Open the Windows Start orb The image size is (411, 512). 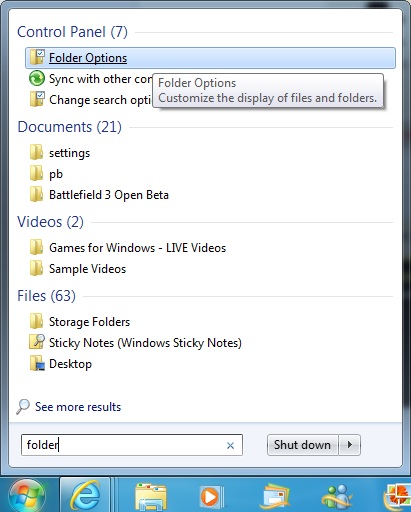(27, 496)
